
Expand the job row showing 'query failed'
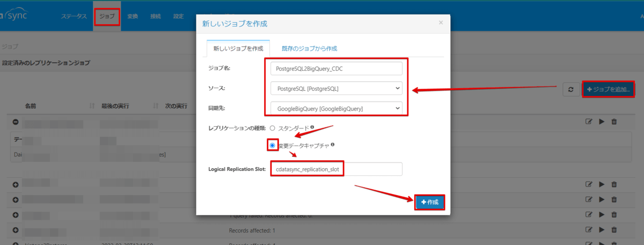click(x=15, y=215)
